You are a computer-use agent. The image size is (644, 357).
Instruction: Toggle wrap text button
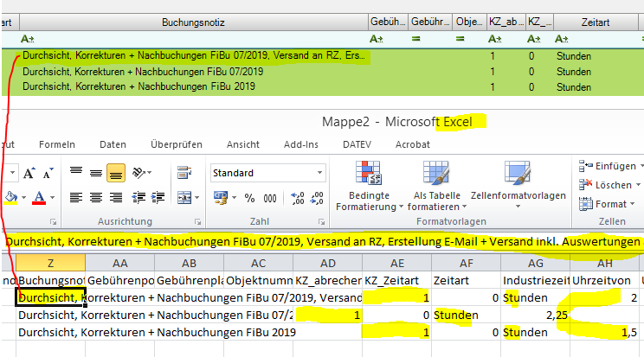point(185,173)
